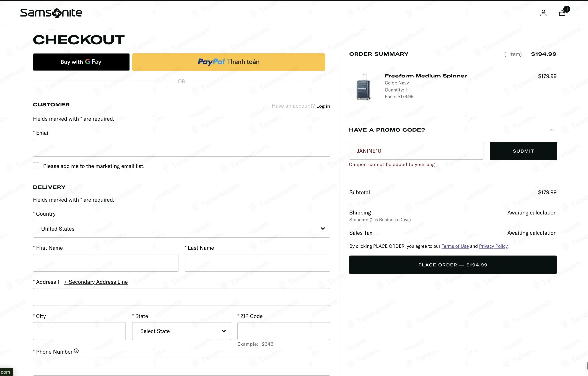Image resolution: width=588 pixels, height=376 pixels.
Task: Open the Terms of Use link
Action: 455,246
